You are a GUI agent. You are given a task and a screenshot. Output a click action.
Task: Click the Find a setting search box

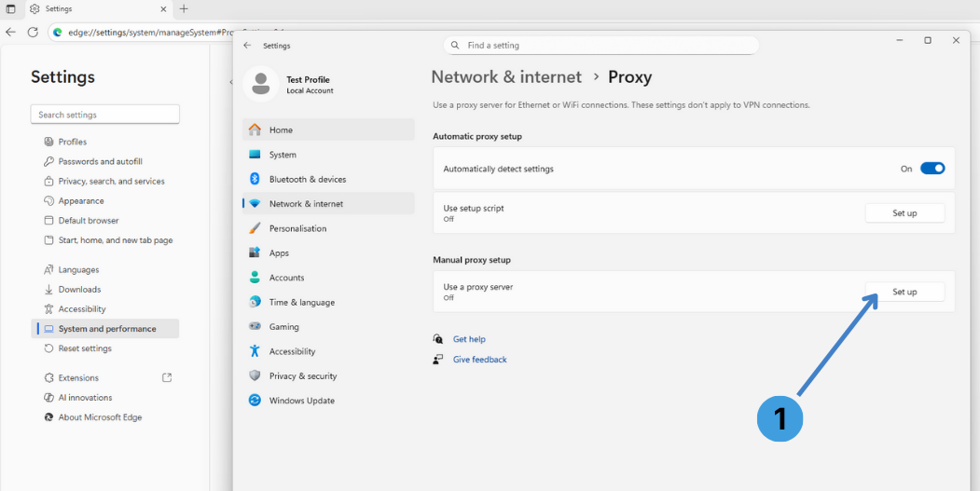[x=601, y=45]
